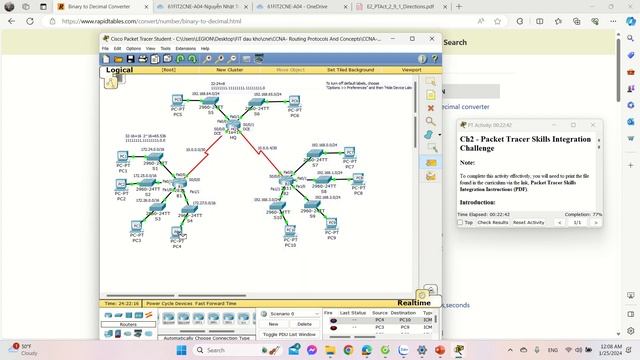640x360 pixels.
Task: Open a file using the folder icon
Action: pyautogui.click(x=118, y=59)
